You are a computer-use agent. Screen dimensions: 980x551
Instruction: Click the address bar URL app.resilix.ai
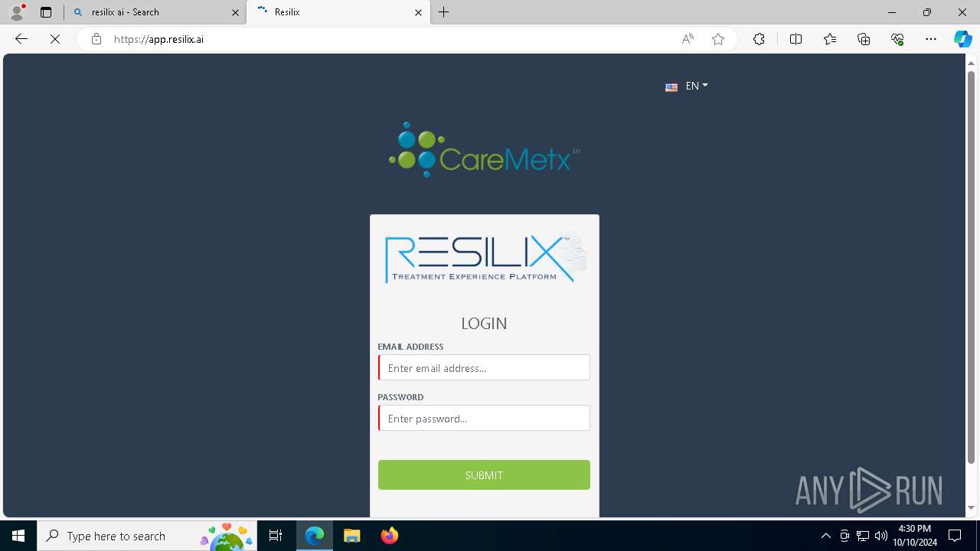(x=158, y=39)
